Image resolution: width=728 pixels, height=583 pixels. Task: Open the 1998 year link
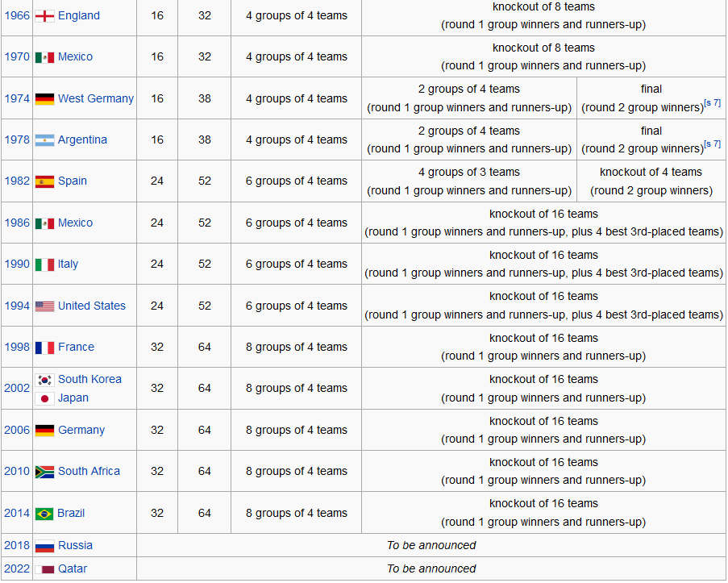coord(17,347)
